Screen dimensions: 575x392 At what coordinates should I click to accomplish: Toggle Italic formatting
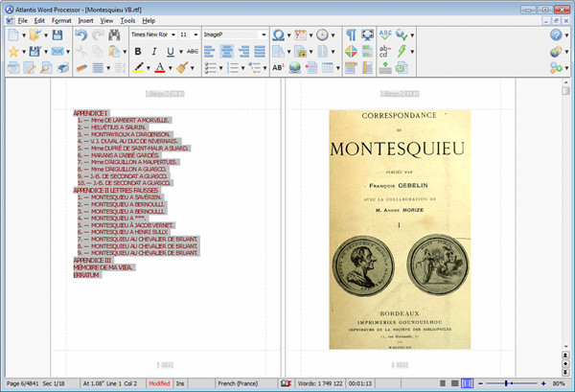pos(154,52)
